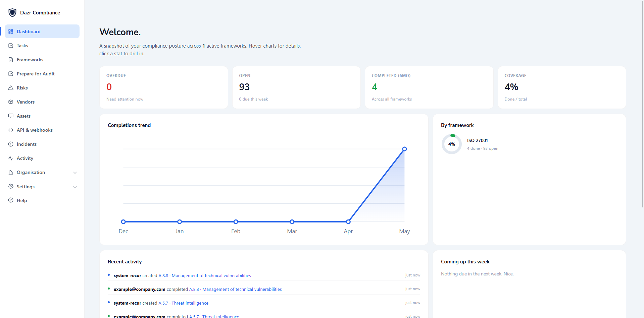
Task: Select Prepare for Audit menu item
Action: tap(42, 74)
